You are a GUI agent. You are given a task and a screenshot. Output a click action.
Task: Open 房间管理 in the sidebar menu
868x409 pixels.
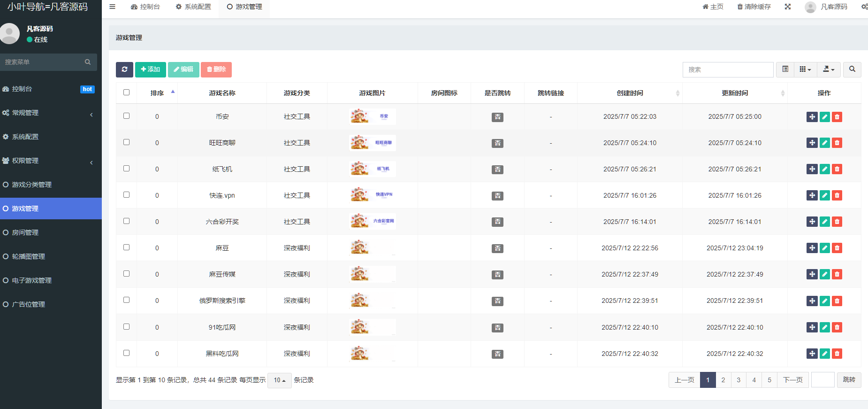[x=25, y=232]
